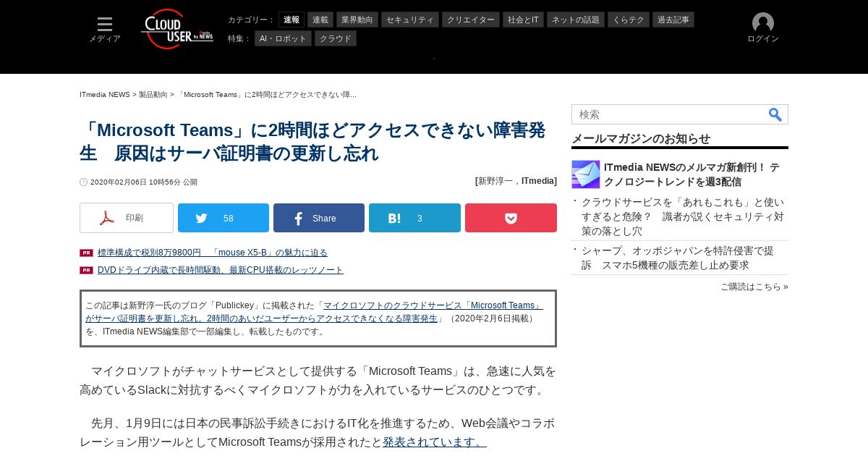Open the くらテク category
Screen dimensions: 868x456
click(x=629, y=20)
